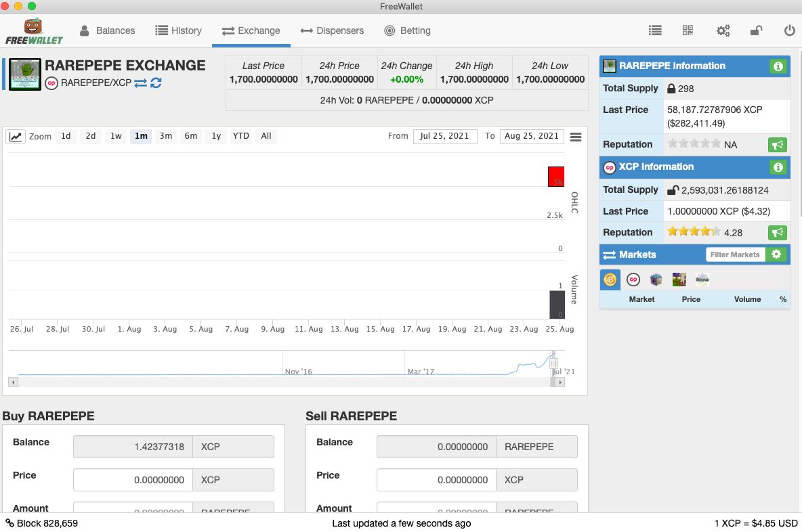Image resolution: width=802 pixels, height=532 pixels.
Task: Sort markets by the Market column
Action: (x=641, y=299)
